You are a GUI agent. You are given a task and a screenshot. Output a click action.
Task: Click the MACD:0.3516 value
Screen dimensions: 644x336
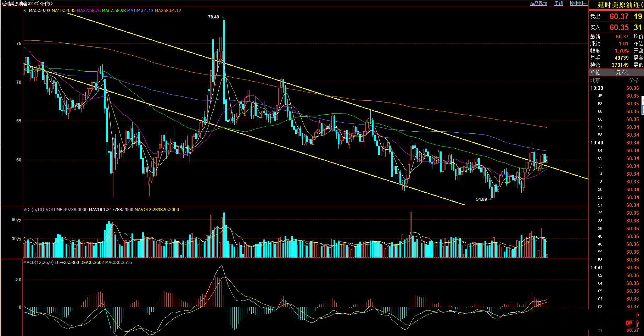point(119,263)
